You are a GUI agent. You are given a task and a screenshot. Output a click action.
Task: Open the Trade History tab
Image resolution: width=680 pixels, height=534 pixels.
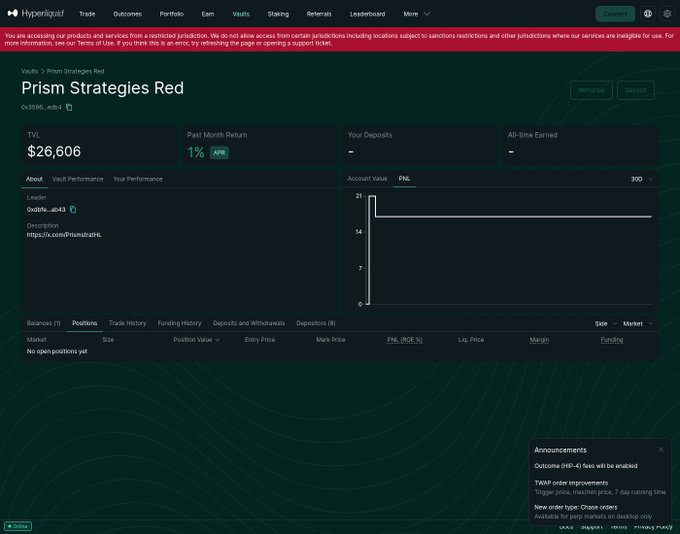coord(128,323)
